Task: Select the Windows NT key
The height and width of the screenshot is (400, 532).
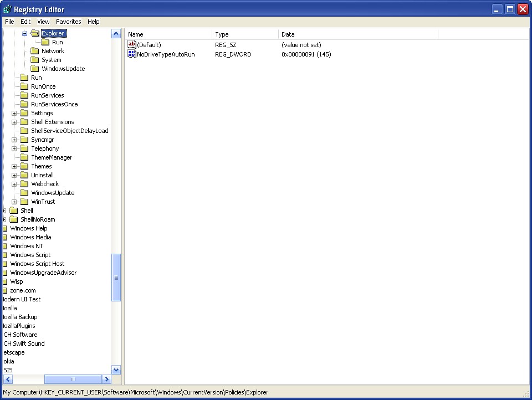Action: pyautogui.click(x=27, y=245)
